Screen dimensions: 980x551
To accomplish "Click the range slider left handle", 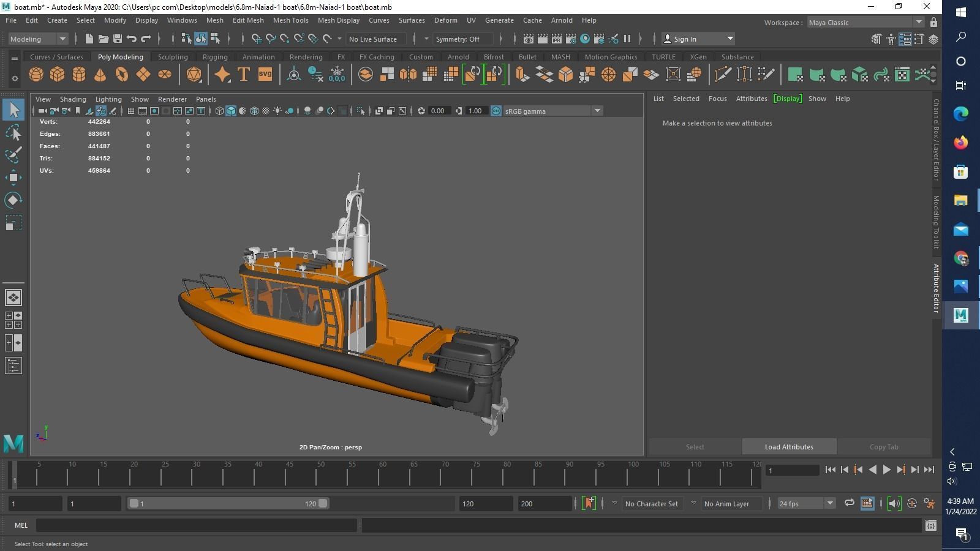I will tap(134, 503).
